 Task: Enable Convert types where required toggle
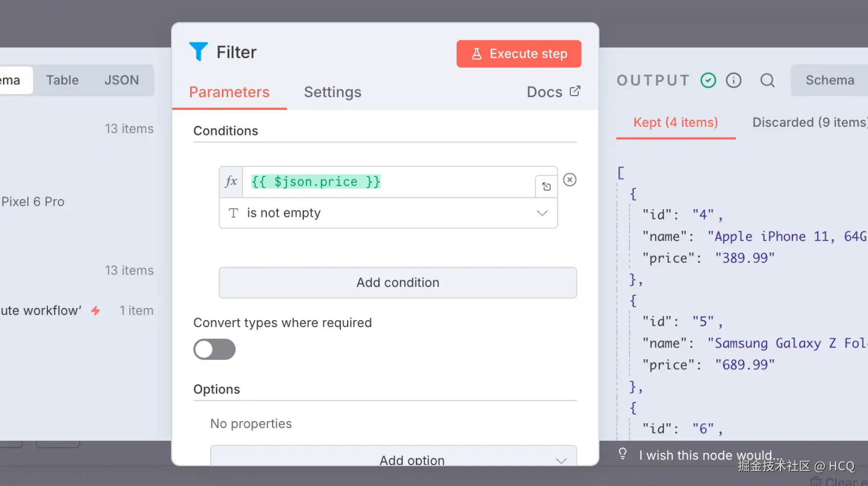(x=215, y=350)
